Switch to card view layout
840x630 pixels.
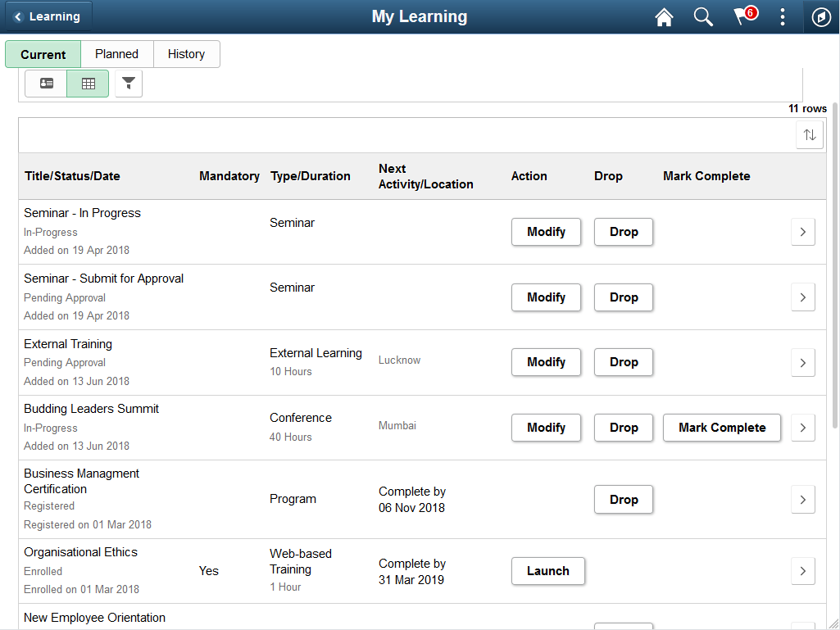(46, 84)
